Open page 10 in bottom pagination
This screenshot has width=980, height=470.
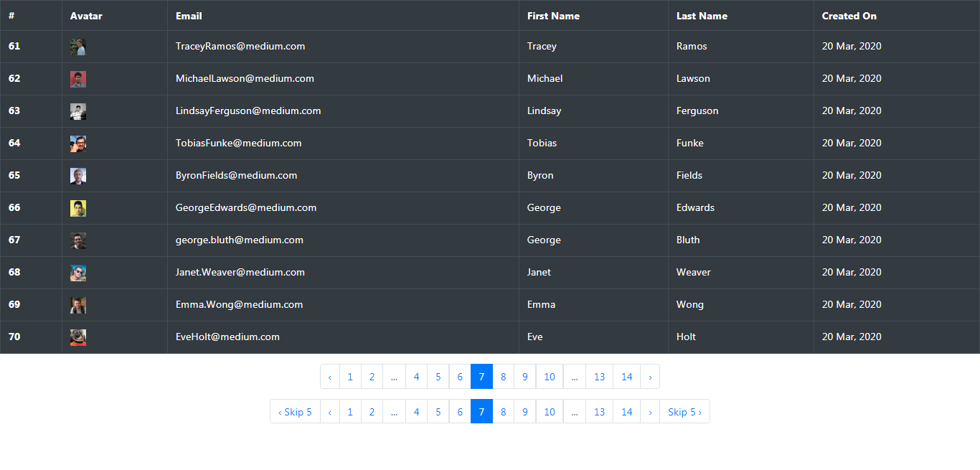pyautogui.click(x=550, y=411)
